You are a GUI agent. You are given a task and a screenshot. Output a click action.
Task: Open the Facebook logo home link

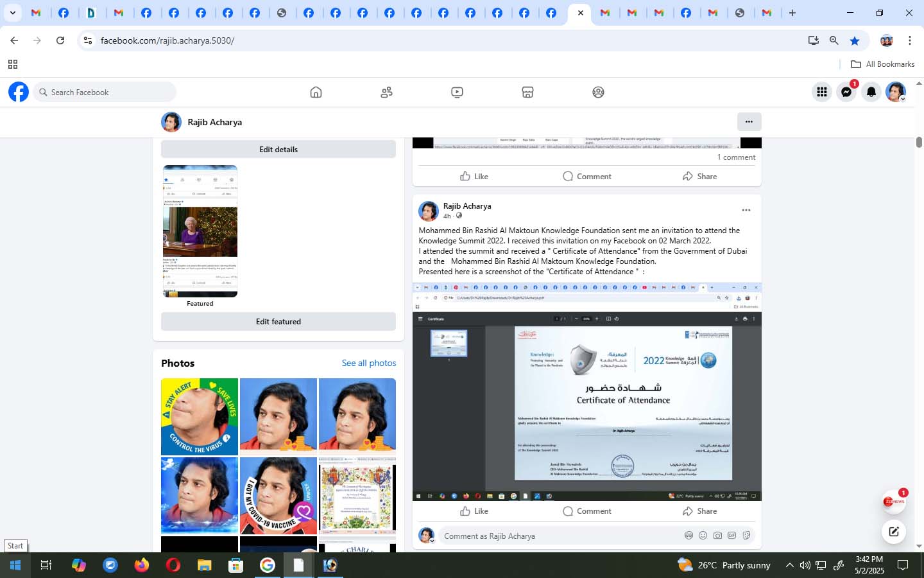pos(19,92)
